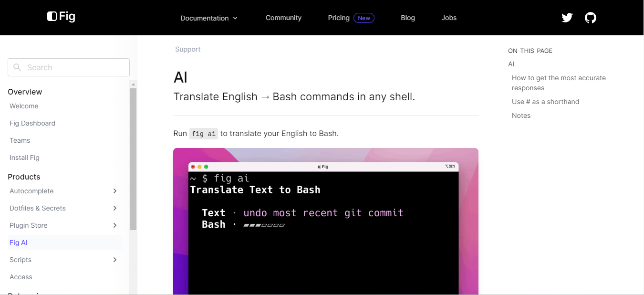Jump to AI in page contents
Screen dimensions: 644x295
[x=511, y=64]
